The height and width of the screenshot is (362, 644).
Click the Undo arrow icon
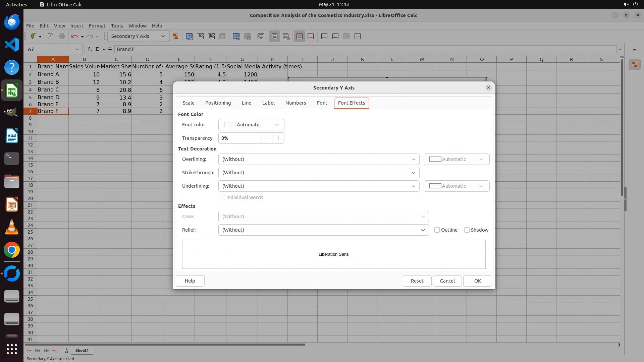coord(74,36)
